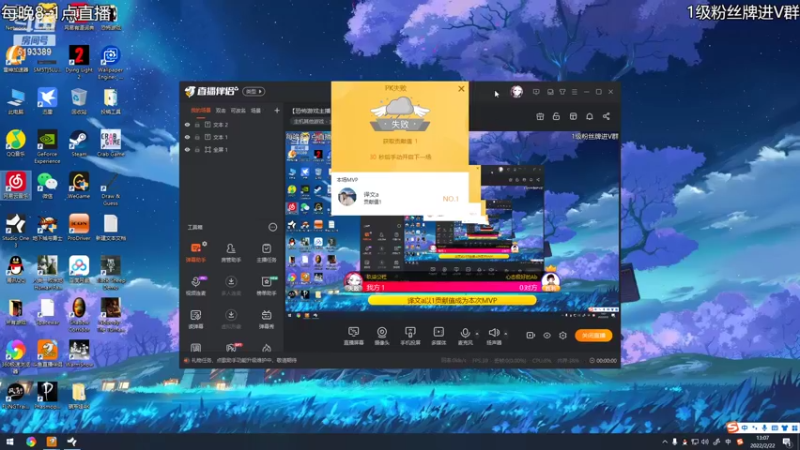Open the 弹幕助手 tool in toolbox
The image size is (800, 450).
click(x=195, y=252)
